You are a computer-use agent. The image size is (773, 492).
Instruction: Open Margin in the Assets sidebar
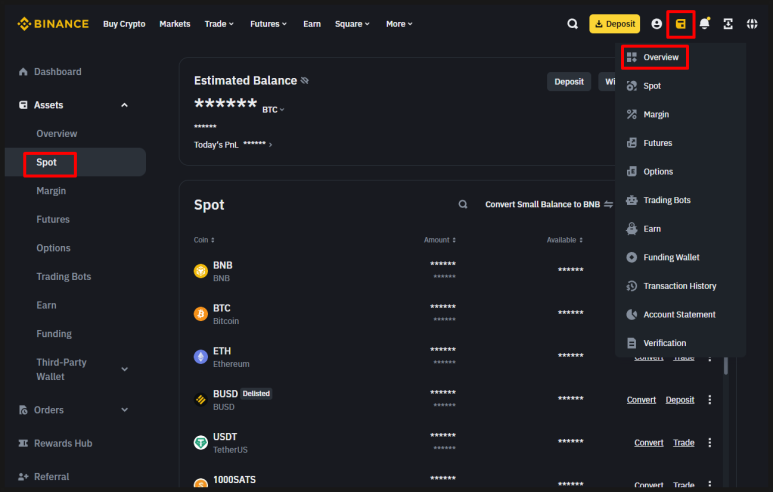(x=51, y=191)
